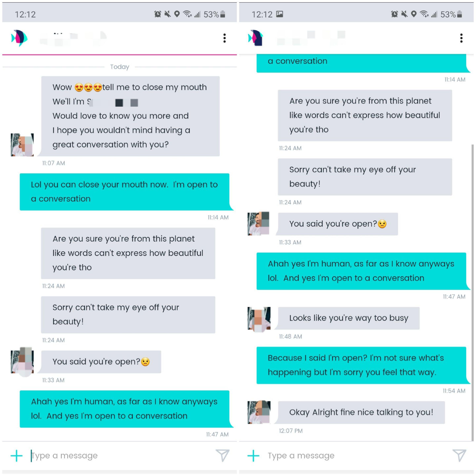Viewport: 476px width, 476px height.
Task: Tap the 'Sorry can't take my eye' bubble in left chat
Action: coord(128,315)
